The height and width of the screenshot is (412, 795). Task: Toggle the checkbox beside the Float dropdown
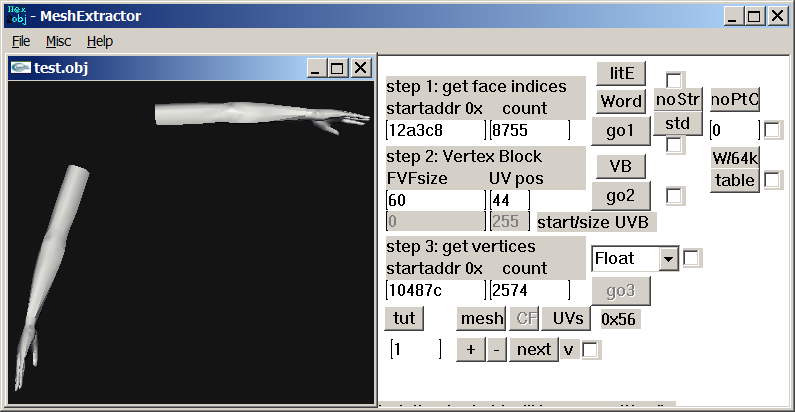coord(691,258)
